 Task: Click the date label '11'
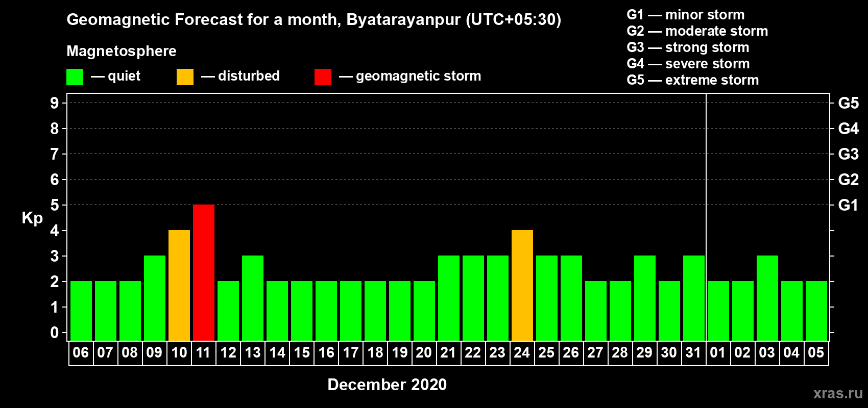[203, 352]
